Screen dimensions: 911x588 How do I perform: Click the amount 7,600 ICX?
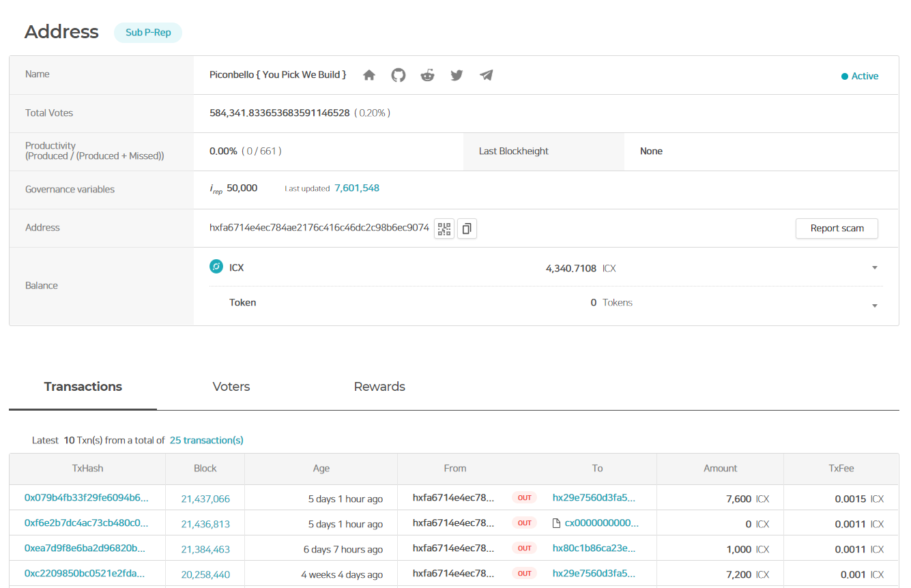tap(747, 499)
